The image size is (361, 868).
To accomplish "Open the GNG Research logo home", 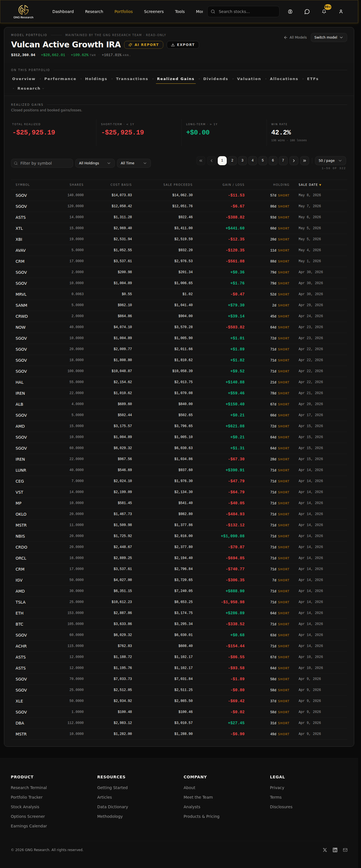I will [23, 12].
